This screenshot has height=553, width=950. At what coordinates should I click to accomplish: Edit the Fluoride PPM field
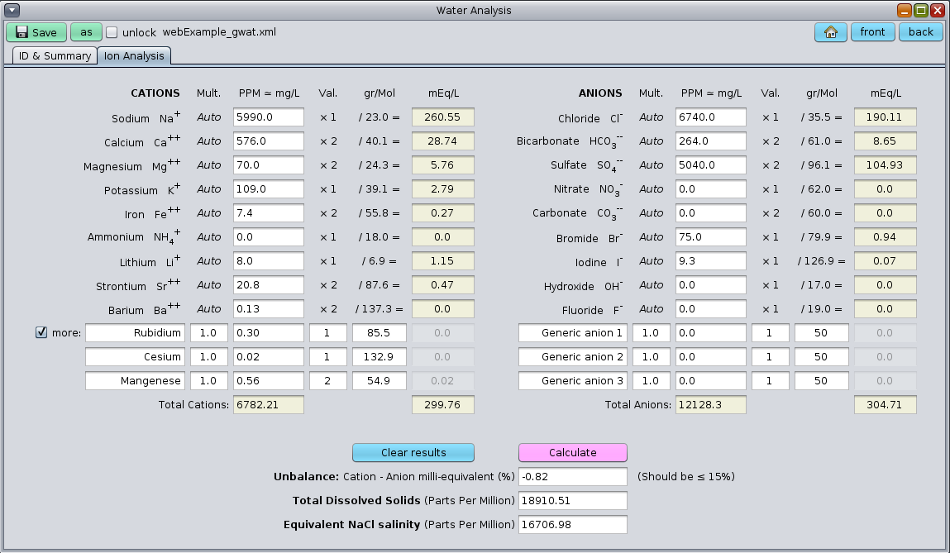[x=711, y=308]
